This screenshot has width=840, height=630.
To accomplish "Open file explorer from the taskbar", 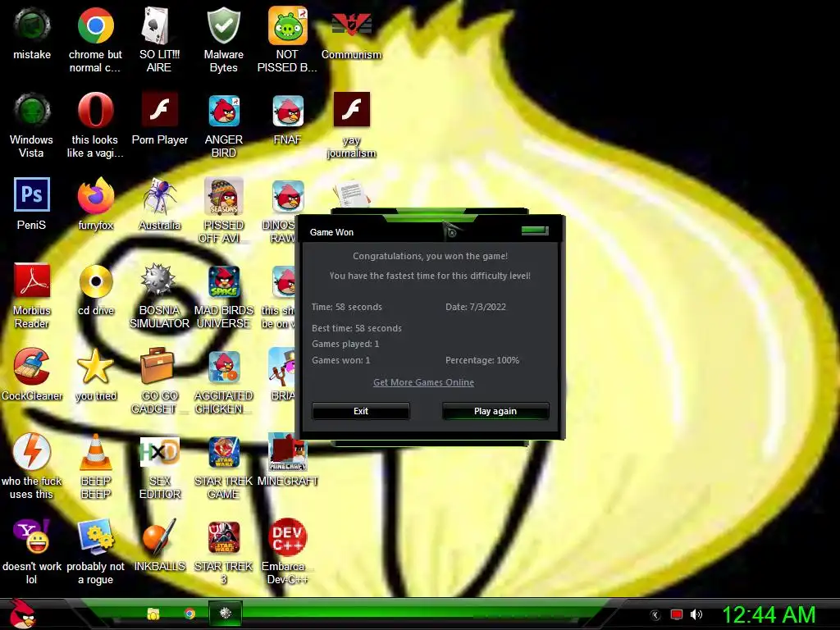I will [153, 614].
